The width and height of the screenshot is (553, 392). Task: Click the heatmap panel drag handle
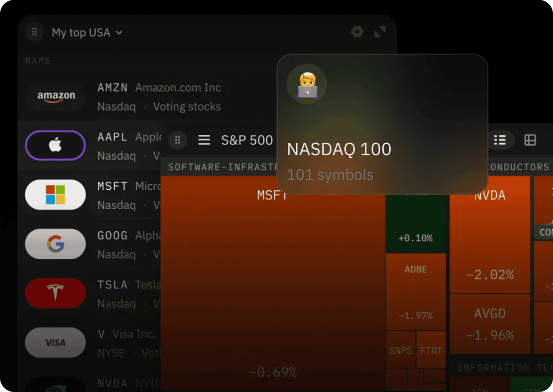coord(177,140)
